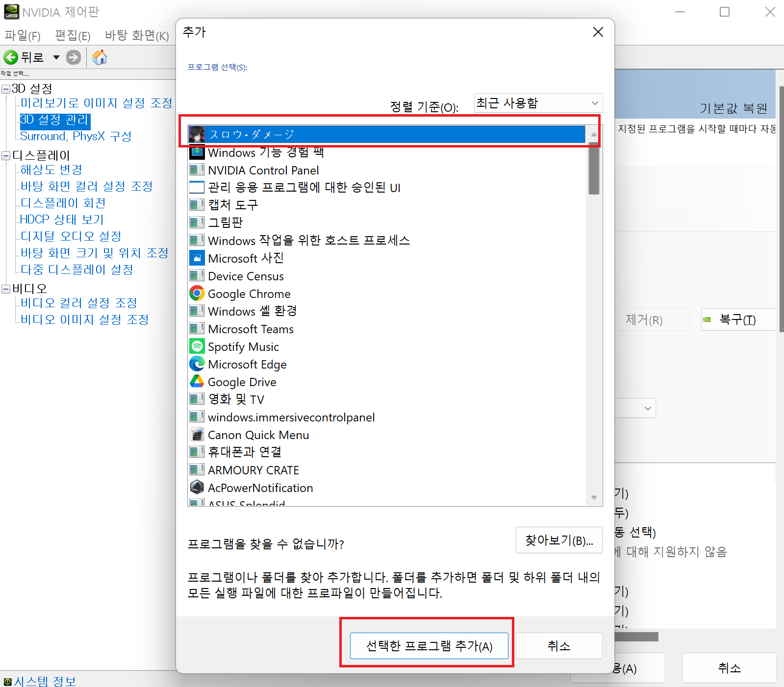Viewport: 784px width, 687px height.
Task: Collapse the 디스플레이 tree node
Action: [x=6, y=156]
